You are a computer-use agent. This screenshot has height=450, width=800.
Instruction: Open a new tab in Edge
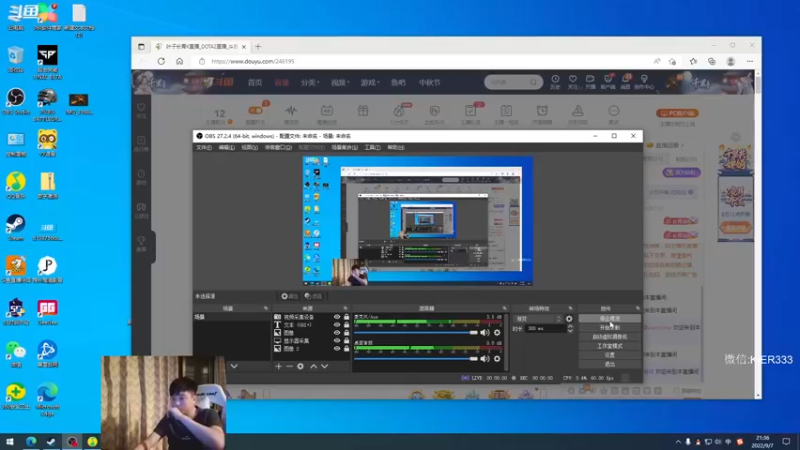coord(258,46)
